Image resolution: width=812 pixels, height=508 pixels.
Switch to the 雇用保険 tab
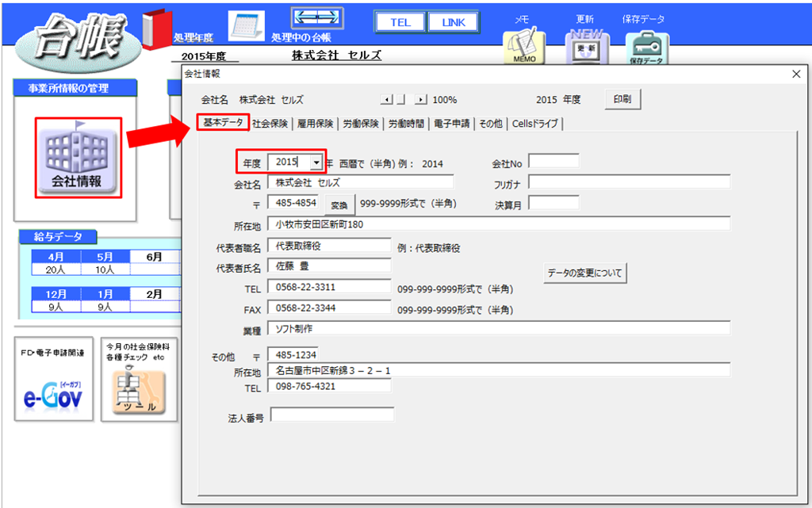(x=316, y=123)
